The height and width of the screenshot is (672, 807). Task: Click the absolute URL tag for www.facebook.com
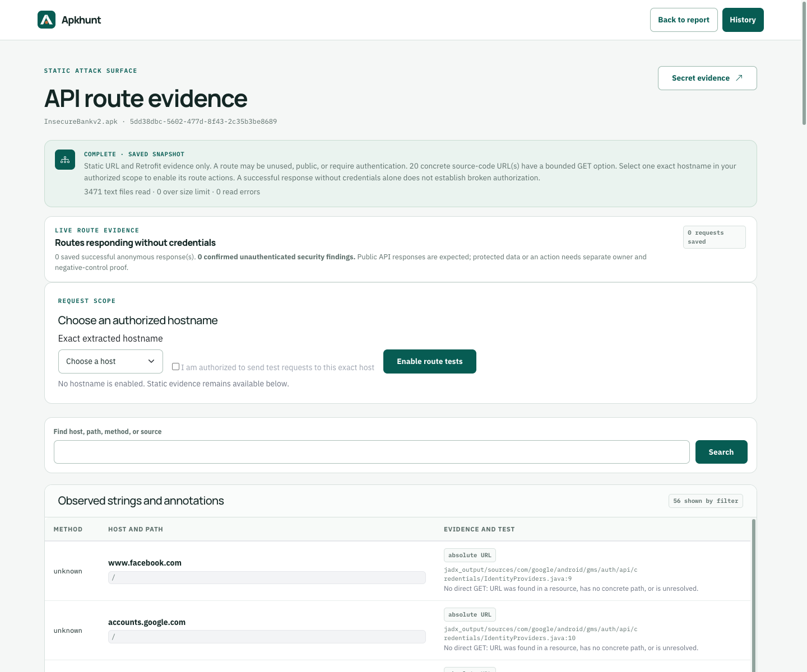470,555
